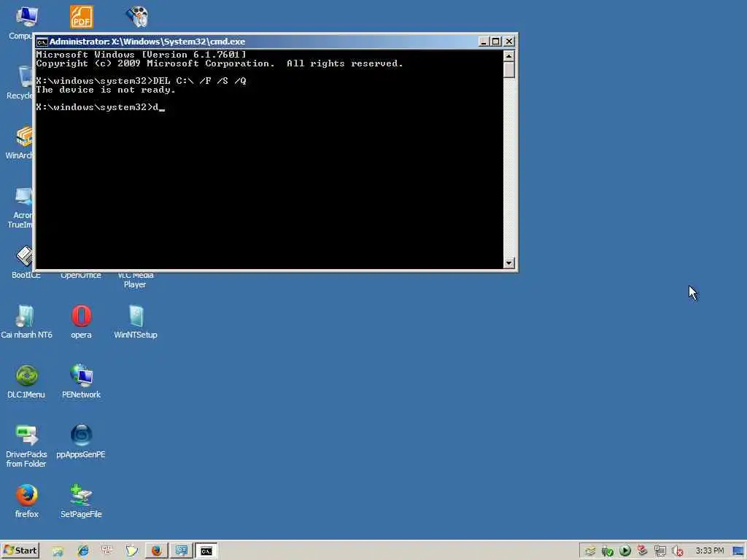Open file explorer from taskbar quick launch
The width and height of the screenshot is (747, 560).
tap(58, 551)
